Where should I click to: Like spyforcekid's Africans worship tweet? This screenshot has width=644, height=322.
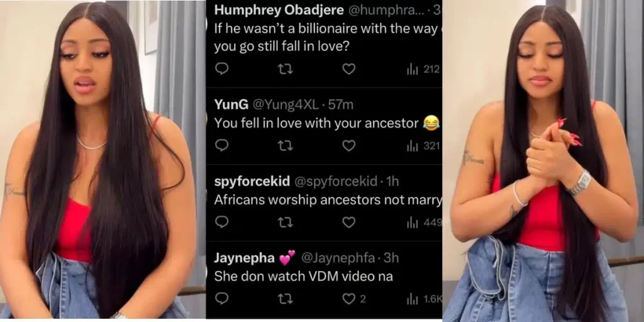348,222
